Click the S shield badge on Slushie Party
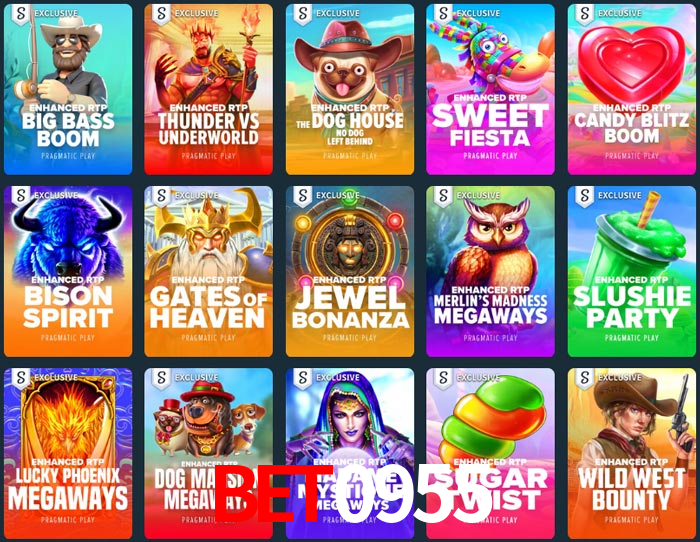The height and width of the screenshot is (542, 700). pyautogui.click(x=584, y=196)
